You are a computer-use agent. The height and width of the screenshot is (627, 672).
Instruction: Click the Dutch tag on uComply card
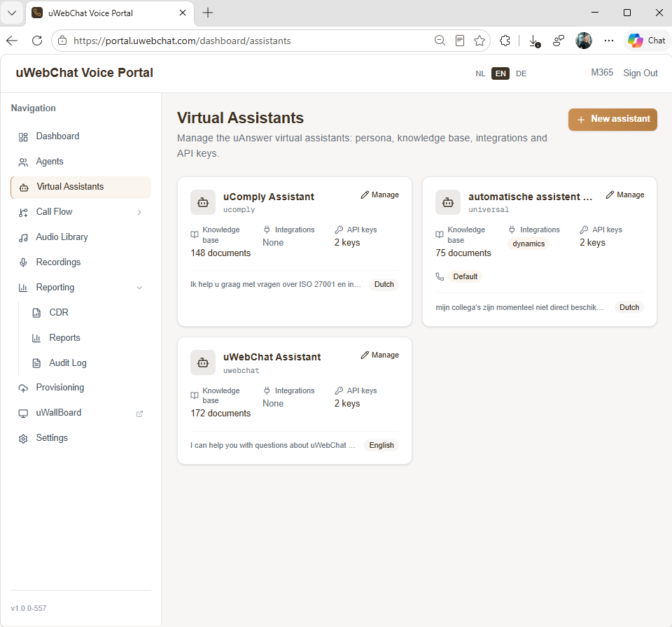384,284
